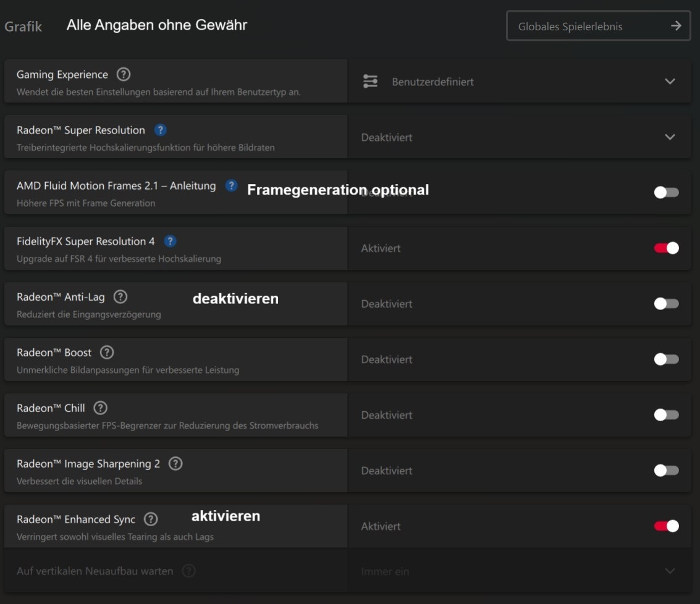Click the Radeon Enhanced Sync help icon
The height and width of the screenshot is (604, 700).
[151, 519]
